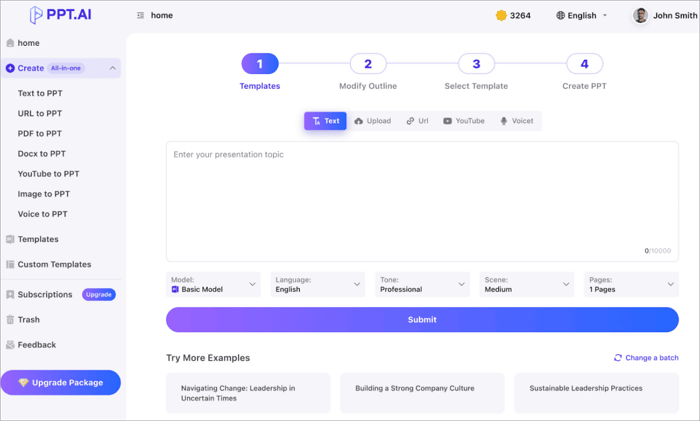Image resolution: width=700 pixels, height=421 pixels.
Task: Click the diamond icon on Upgrade Package
Action: coord(23,383)
